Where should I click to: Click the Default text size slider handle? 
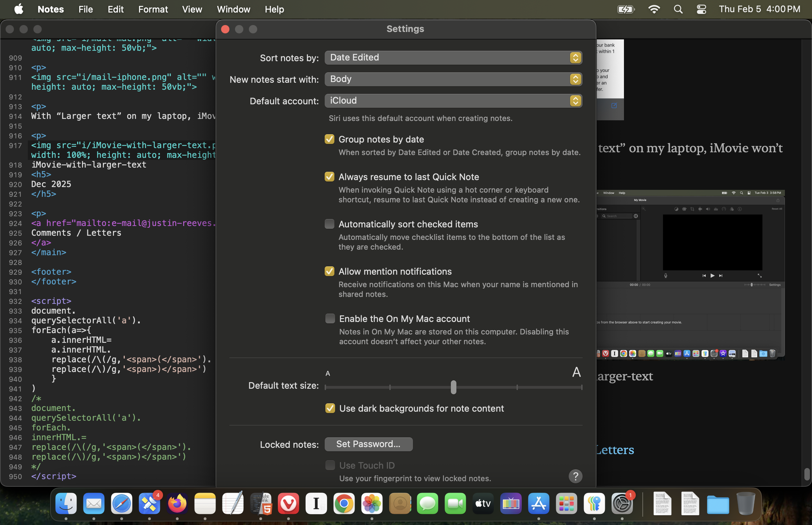click(453, 387)
